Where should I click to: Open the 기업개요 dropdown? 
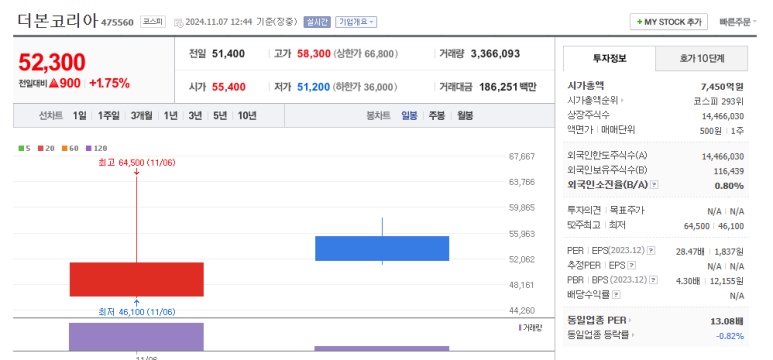[356, 22]
